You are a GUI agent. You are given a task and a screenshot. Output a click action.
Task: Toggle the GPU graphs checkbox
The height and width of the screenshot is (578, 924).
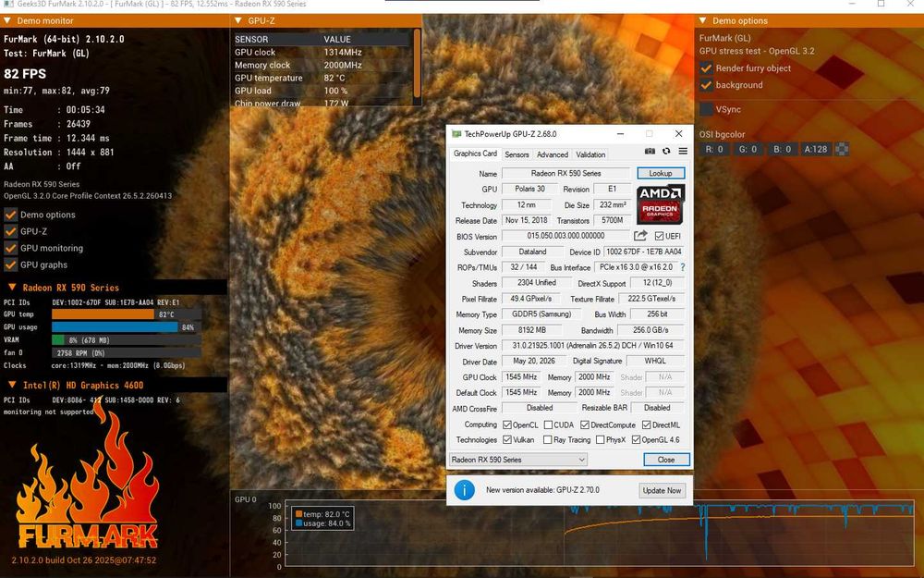click(x=10, y=264)
